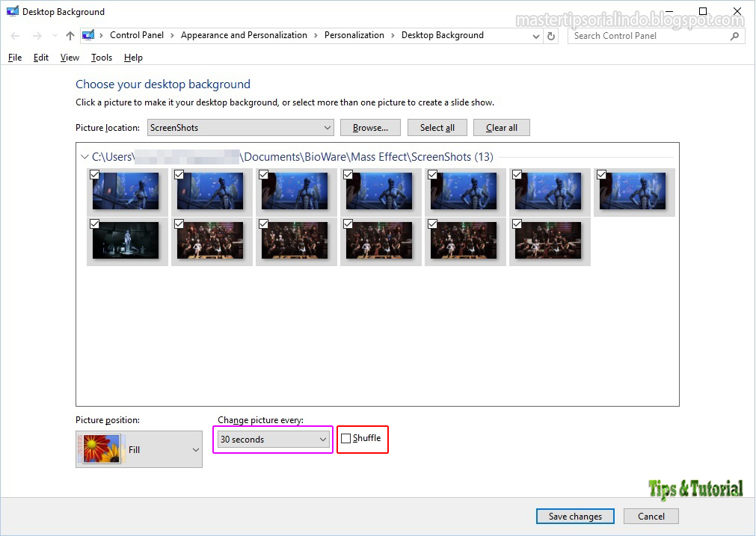The height and width of the screenshot is (536, 756).
Task: Maximize the Desktop Background window
Action: (703, 11)
